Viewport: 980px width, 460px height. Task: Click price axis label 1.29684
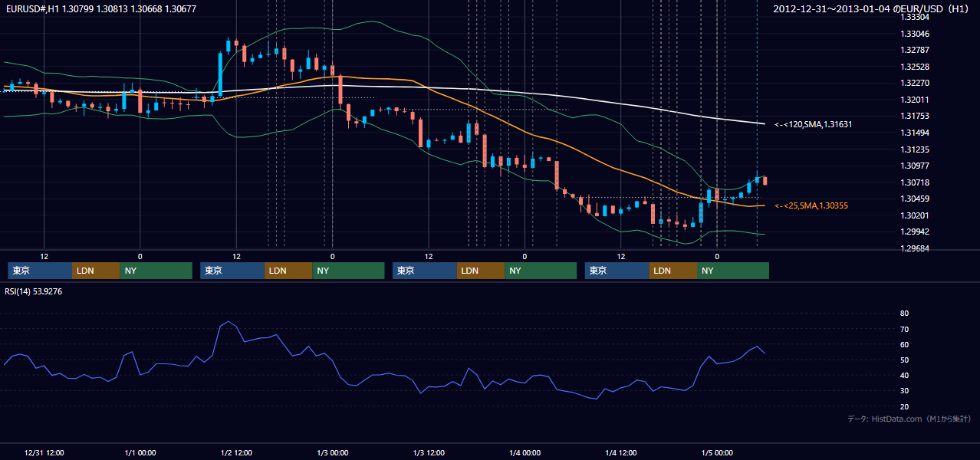(915, 248)
